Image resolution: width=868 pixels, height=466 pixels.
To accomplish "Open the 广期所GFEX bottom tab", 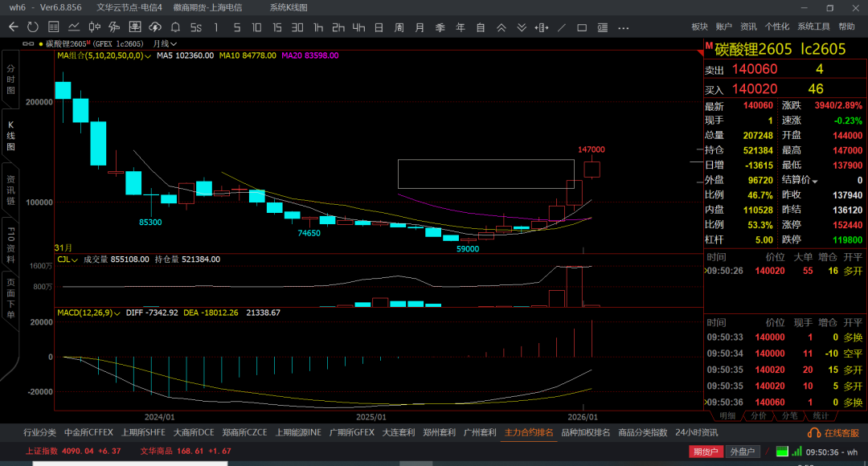I will click(352, 432).
